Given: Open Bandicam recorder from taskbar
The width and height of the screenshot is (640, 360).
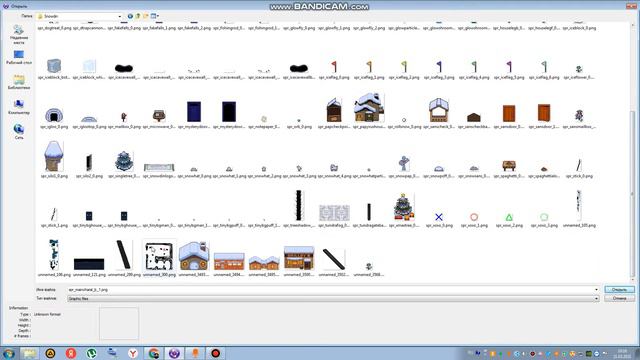Looking at the screenshot, I should click(x=216, y=353).
